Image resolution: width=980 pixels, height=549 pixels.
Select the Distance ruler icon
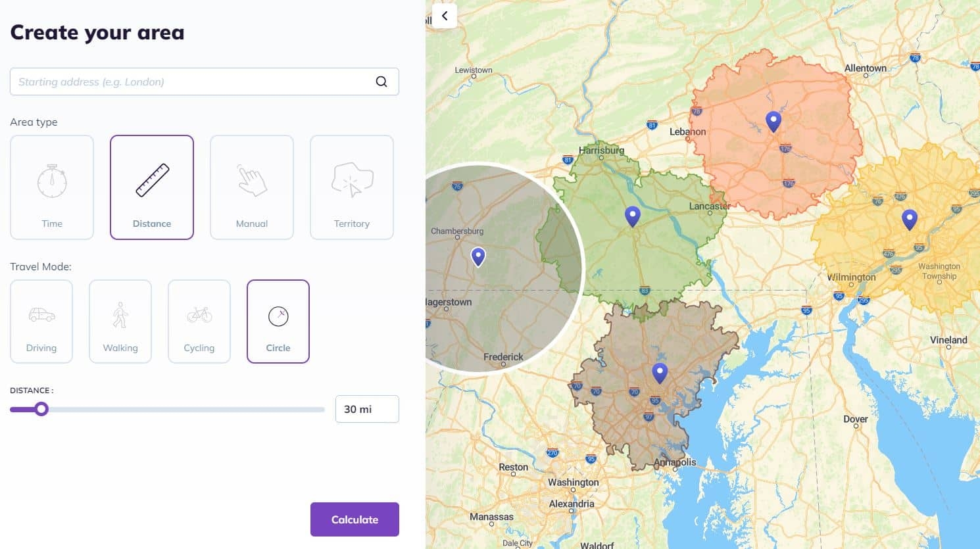pos(152,179)
